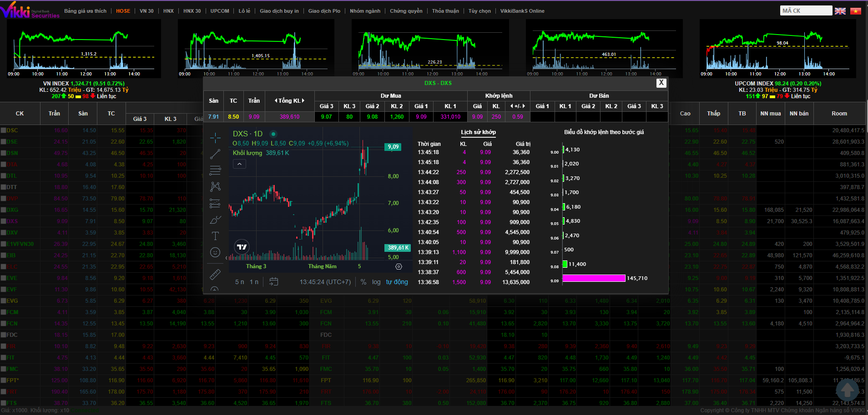Open the UPCOM board
The image size is (868, 415).
pos(220,11)
